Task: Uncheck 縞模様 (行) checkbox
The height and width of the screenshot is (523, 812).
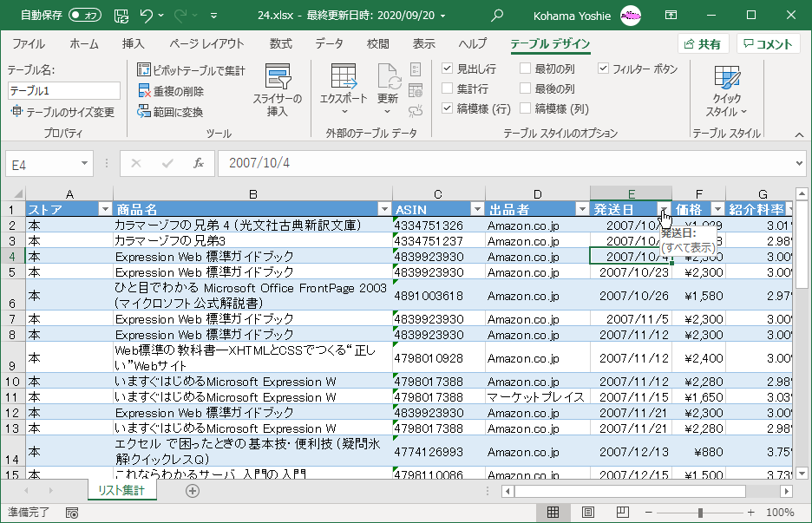Action: 448,108
